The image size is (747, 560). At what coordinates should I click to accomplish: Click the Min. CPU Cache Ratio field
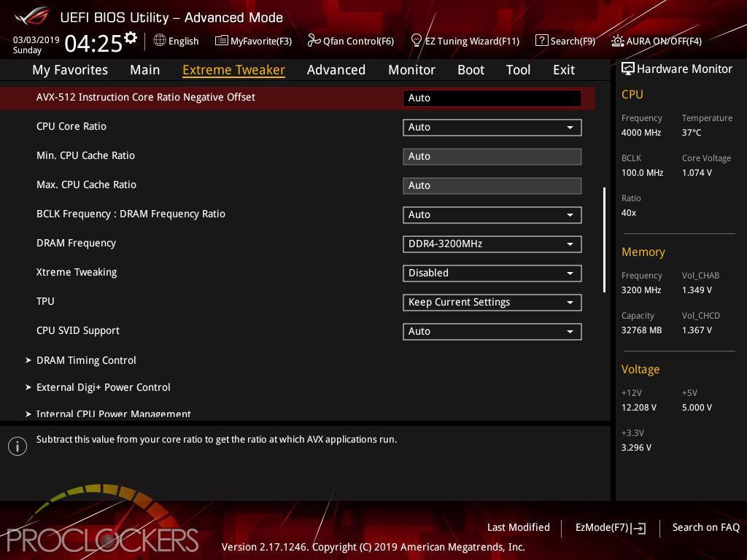tap(492, 157)
